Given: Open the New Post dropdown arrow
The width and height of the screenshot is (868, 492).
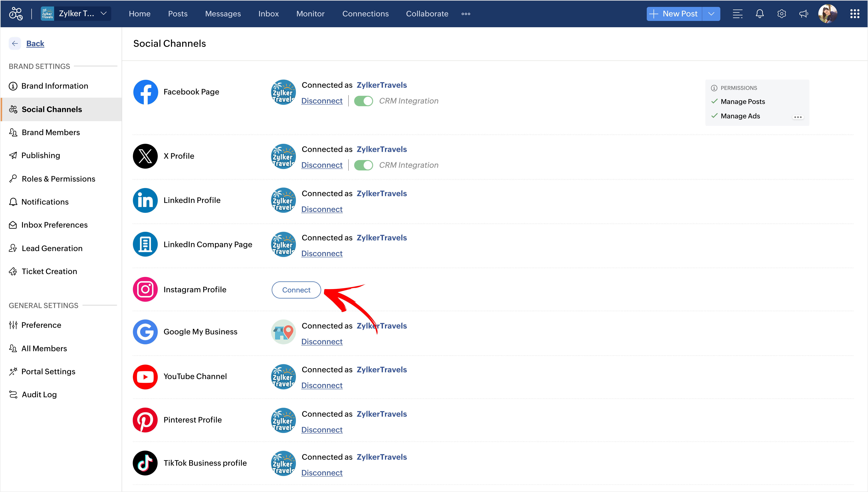Looking at the screenshot, I should (711, 14).
